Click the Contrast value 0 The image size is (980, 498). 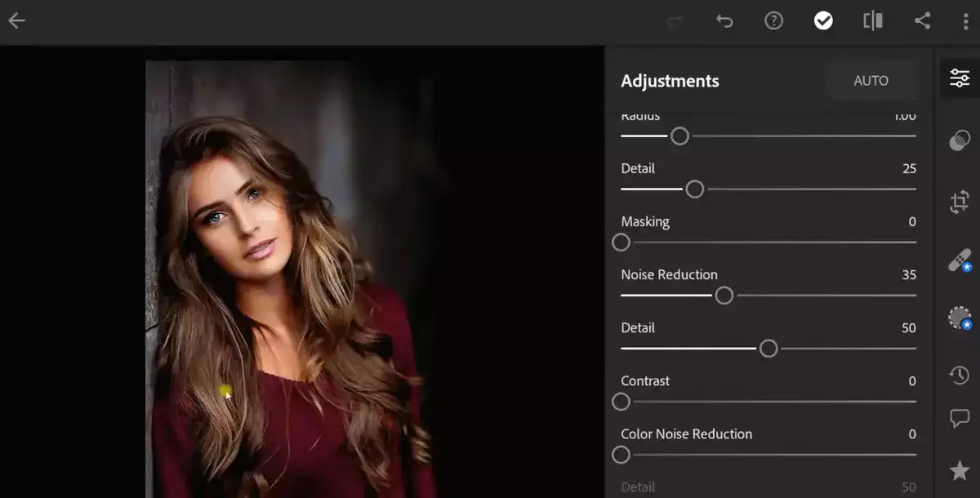[x=912, y=381]
